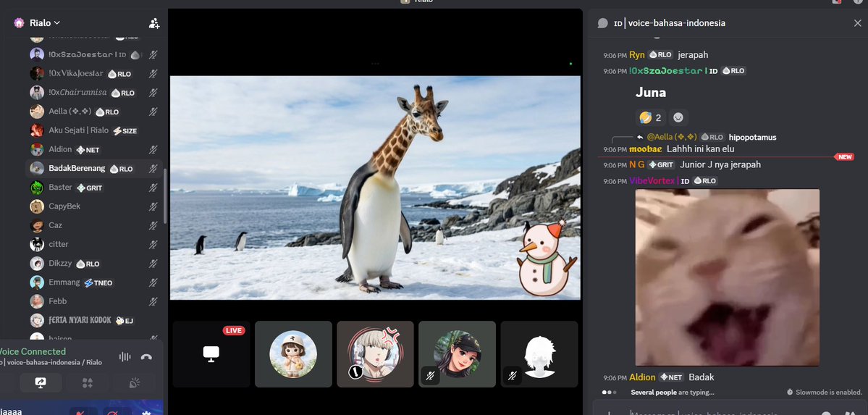The image size is (868, 415).
Task: Click the Voice Connected status text
Action: (x=33, y=351)
